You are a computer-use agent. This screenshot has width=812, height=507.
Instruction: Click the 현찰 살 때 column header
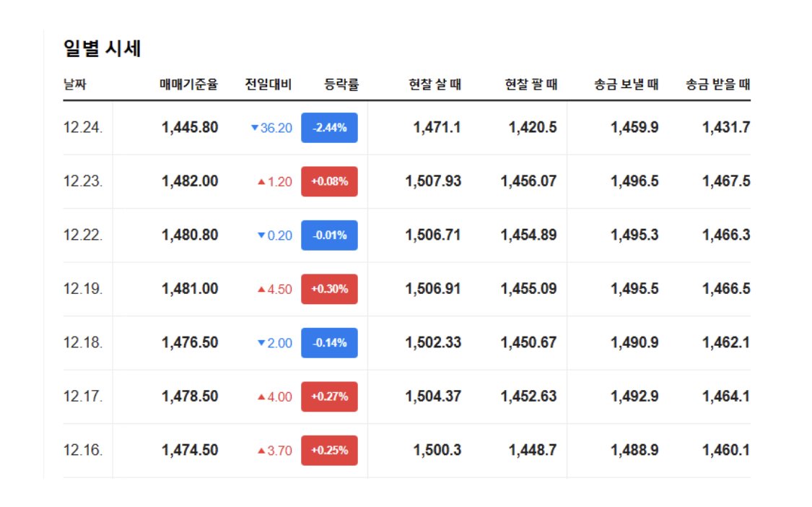click(435, 84)
